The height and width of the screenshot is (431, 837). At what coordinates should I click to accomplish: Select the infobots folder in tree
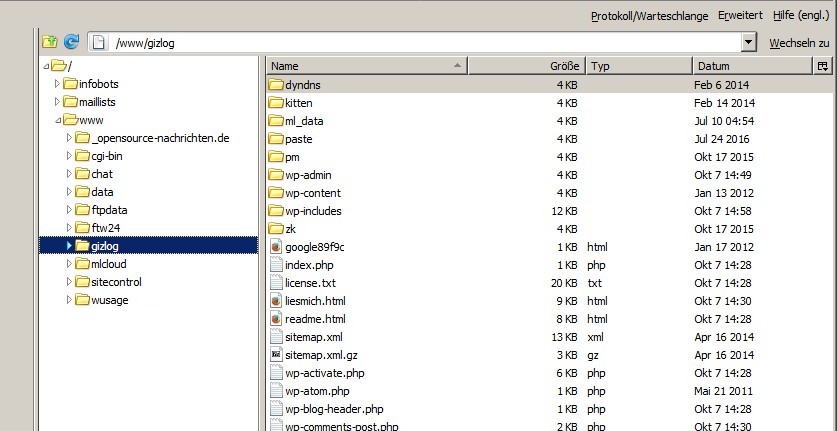pyautogui.click(x=98, y=84)
